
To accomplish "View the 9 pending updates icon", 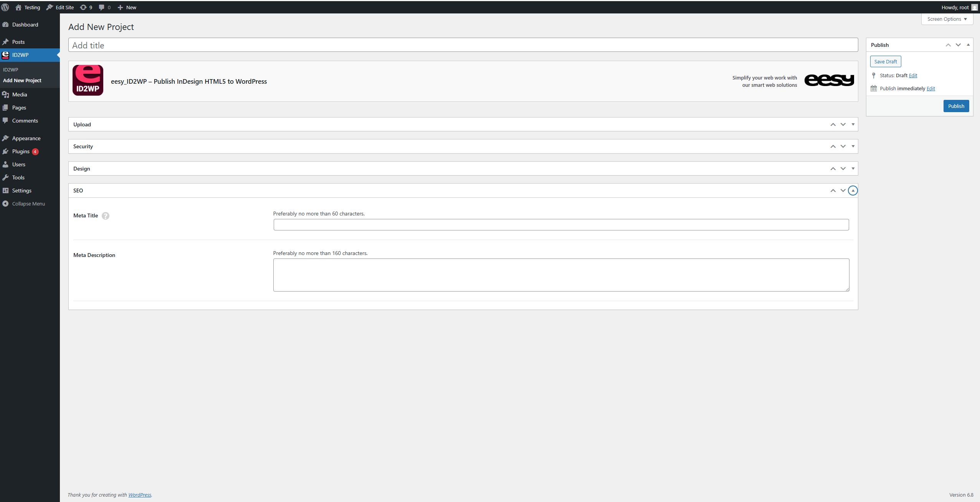I will pos(86,7).
